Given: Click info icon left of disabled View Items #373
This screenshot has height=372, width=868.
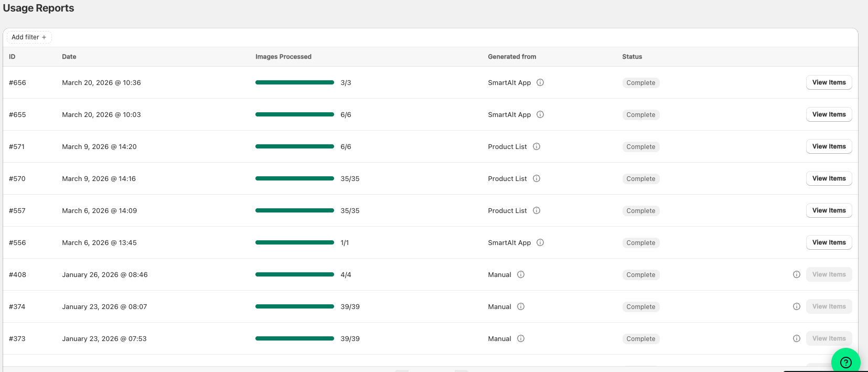Looking at the screenshot, I should tap(797, 338).
